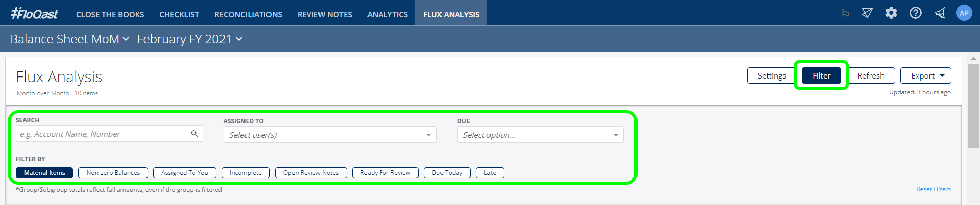The width and height of the screenshot is (980, 205).
Task: Open the help question mark icon
Action: (916, 13)
